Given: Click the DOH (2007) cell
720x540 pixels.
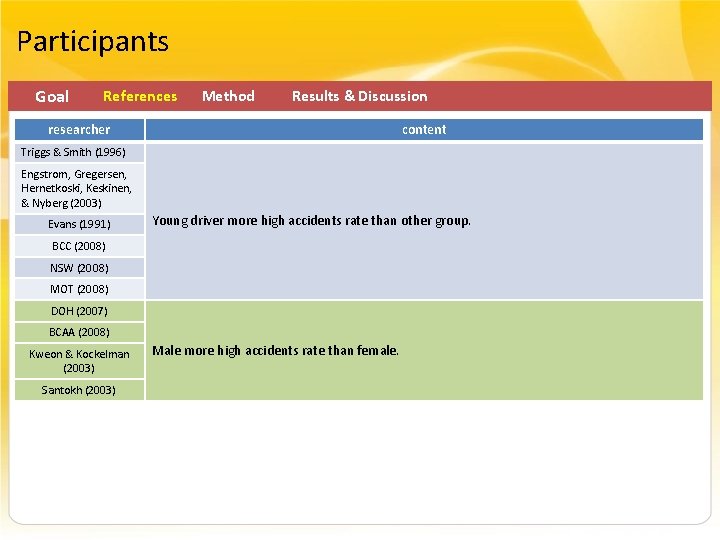Looking at the screenshot, I should point(79,311).
